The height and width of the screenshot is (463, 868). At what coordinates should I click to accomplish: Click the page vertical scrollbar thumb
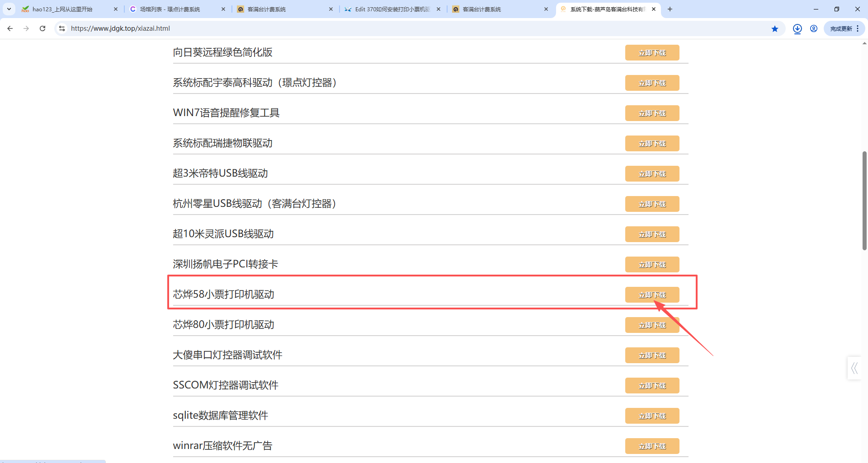pos(864,201)
